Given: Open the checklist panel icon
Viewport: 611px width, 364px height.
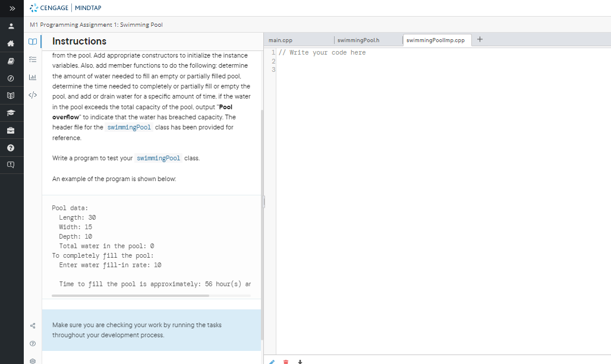Looking at the screenshot, I should pyautogui.click(x=33, y=59).
